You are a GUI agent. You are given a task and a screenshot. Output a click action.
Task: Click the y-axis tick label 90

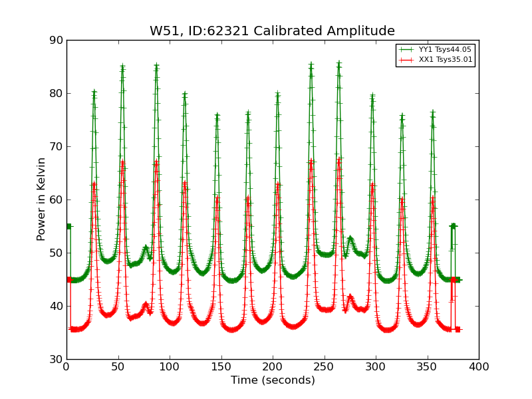57,41
